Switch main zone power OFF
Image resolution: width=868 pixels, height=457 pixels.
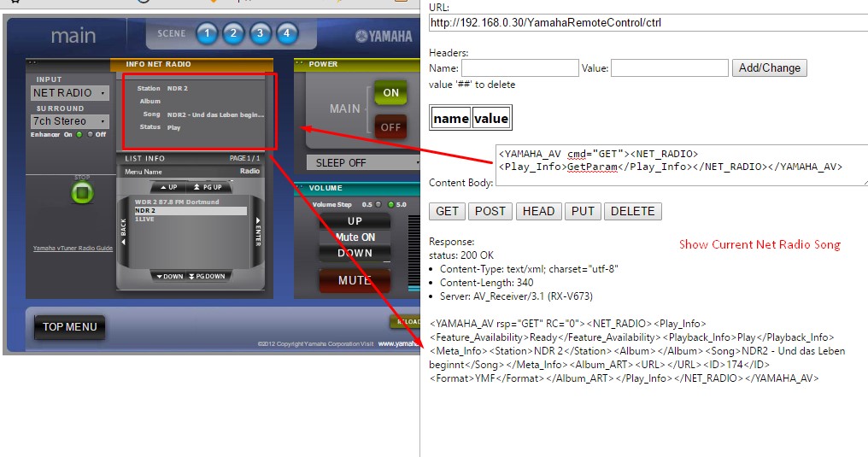390,127
